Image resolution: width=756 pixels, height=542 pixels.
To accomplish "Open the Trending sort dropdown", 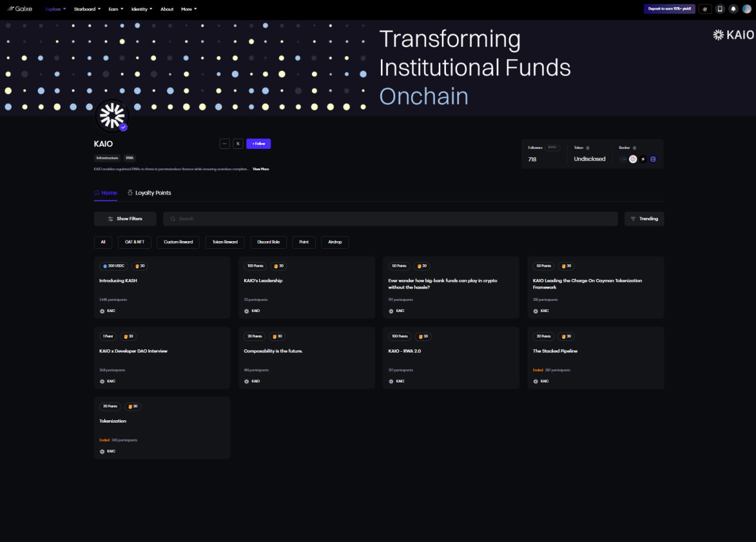I will pos(644,219).
